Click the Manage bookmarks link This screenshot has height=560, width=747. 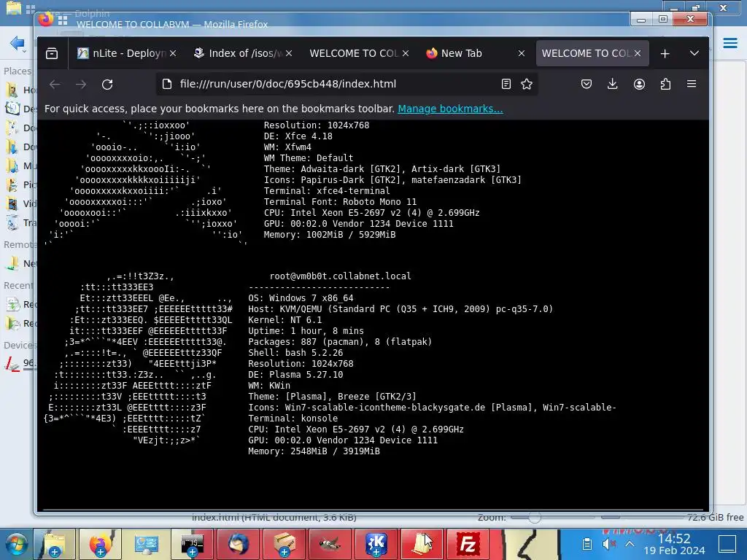[450, 109]
